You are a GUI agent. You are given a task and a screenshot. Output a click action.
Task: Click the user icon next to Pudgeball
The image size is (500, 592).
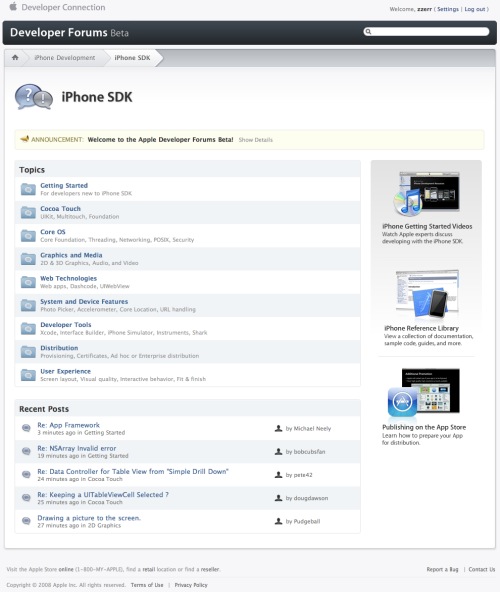click(x=278, y=521)
